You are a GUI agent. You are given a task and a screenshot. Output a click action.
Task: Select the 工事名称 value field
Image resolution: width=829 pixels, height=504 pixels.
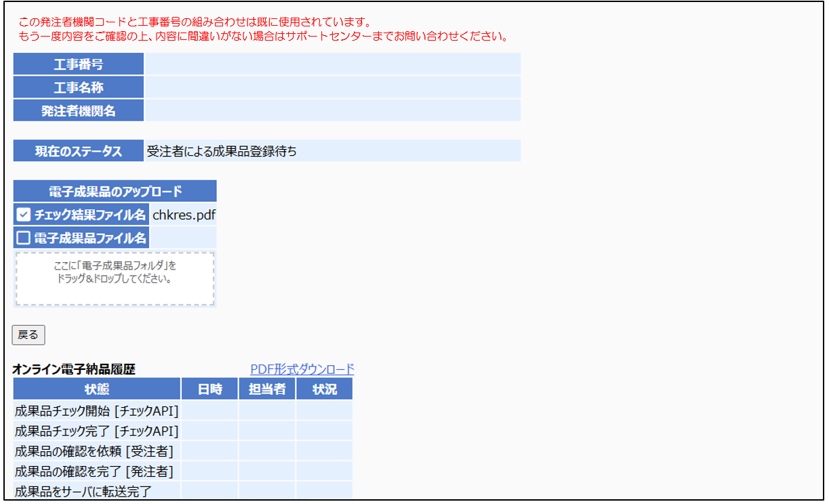332,87
